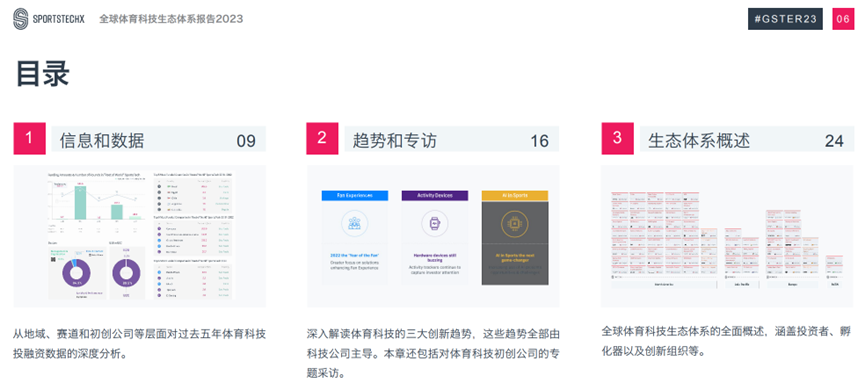The height and width of the screenshot is (390, 865).
Task: Click description starting 全球体育科技生态体系的全面概述
Action: pos(727,341)
